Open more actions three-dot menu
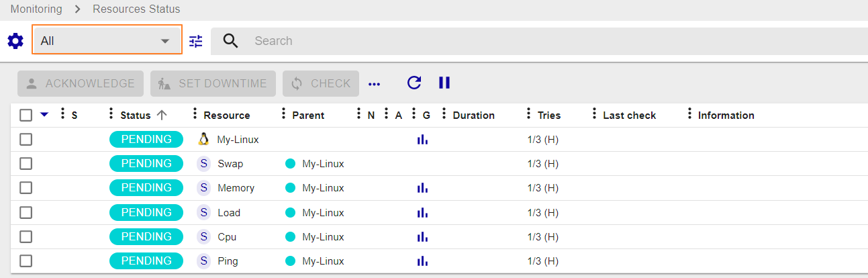Screen dimensions: 868x278 click(375, 84)
